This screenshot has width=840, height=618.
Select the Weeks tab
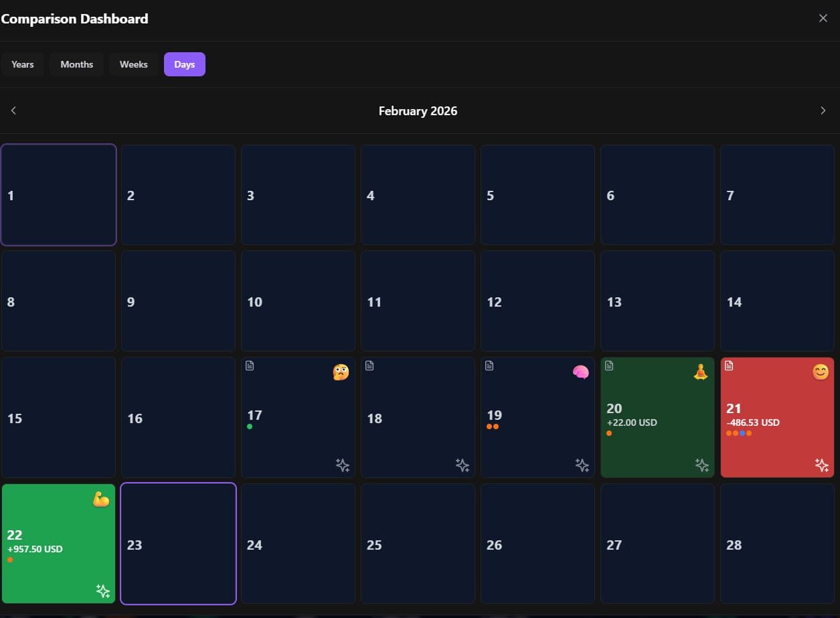(x=133, y=64)
